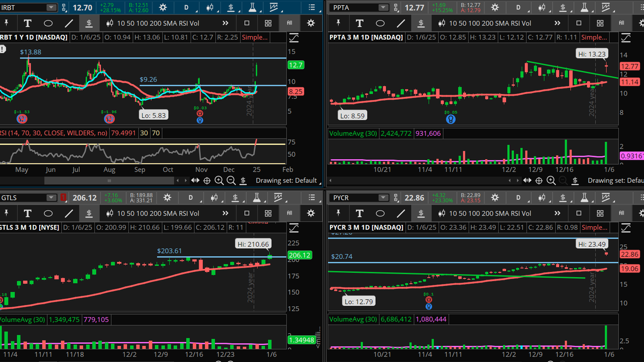
Task: Select the Price Level tool in IRBT toolbar
Action: 90,23
